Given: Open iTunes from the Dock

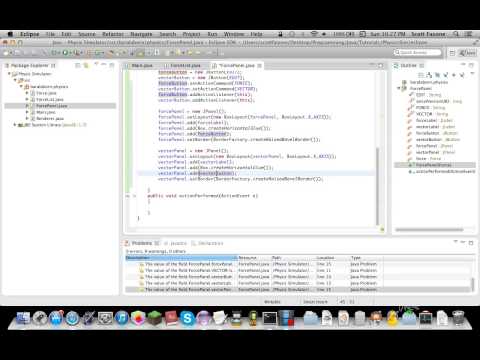Looking at the screenshot, I should tap(122, 318).
